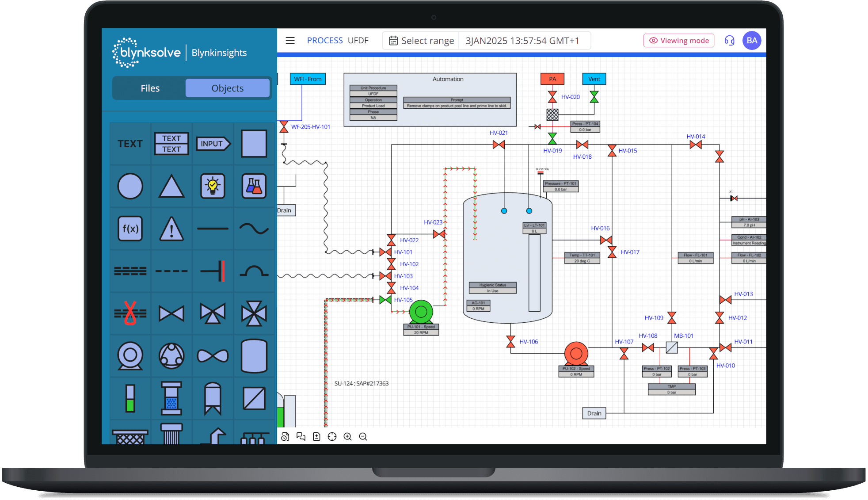This screenshot has height=500, width=868.
Task: Select the warning triangle object
Action: 171,229
